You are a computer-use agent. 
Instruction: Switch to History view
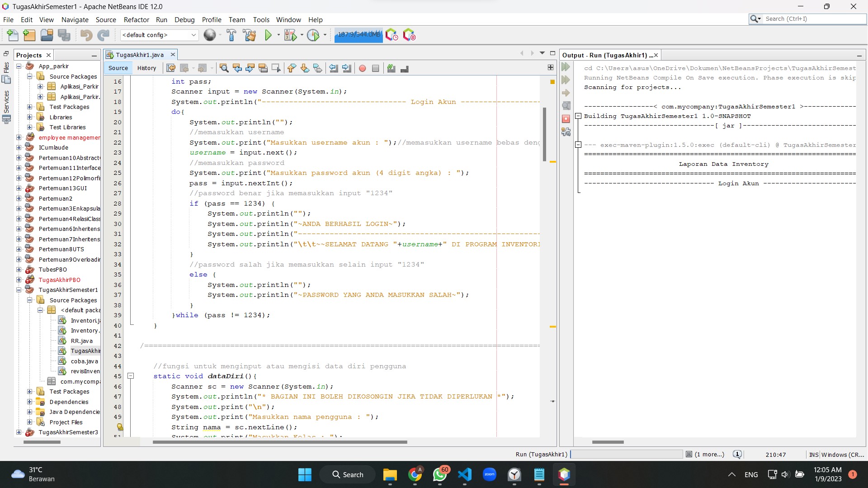pyautogui.click(x=146, y=68)
